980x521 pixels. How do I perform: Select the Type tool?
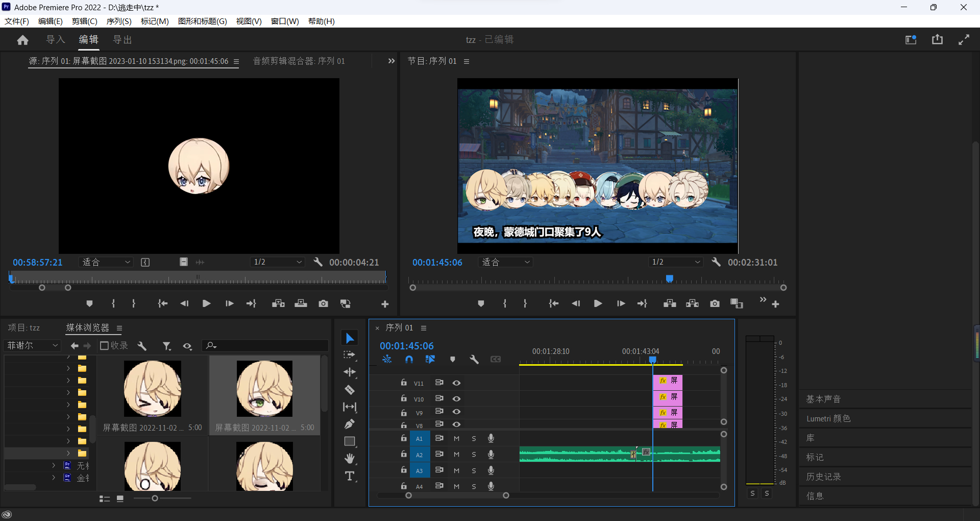pyautogui.click(x=350, y=476)
